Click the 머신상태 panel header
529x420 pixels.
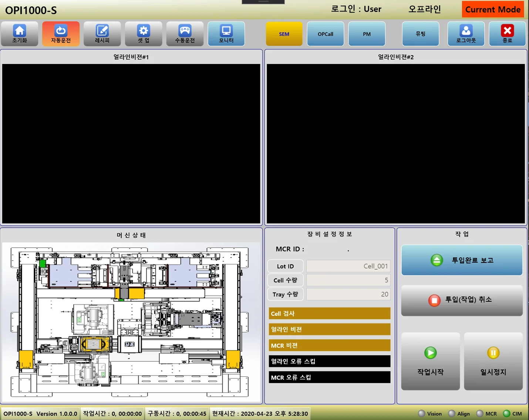tap(131, 235)
